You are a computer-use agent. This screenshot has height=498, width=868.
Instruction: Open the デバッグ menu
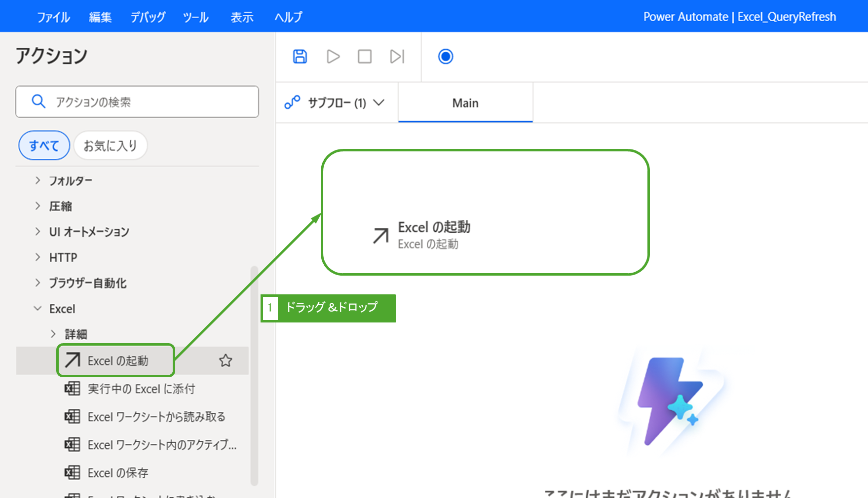pyautogui.click(x=148, y=17)
